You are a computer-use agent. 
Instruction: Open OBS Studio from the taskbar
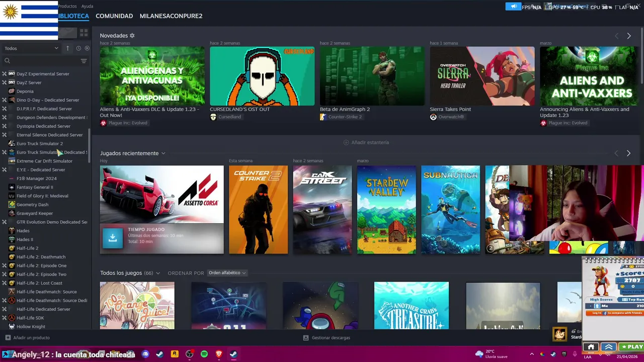[x=189, y=354]
